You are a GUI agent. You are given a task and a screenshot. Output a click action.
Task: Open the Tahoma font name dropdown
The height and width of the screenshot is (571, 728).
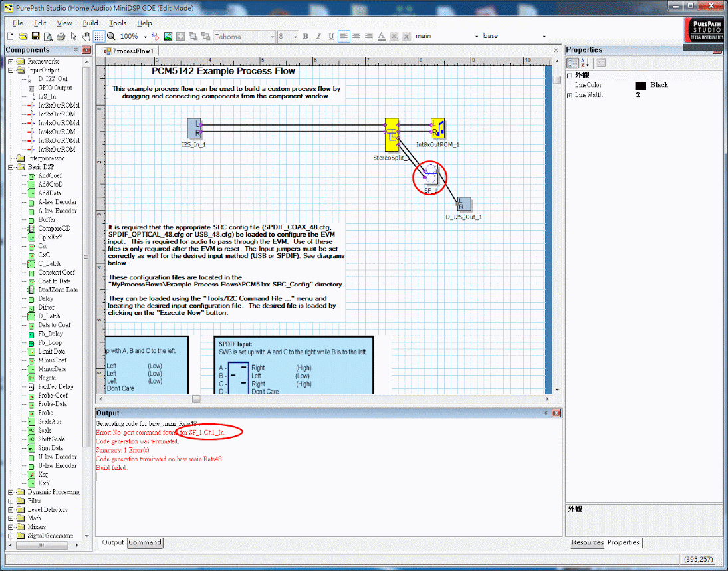coord(272,37)
